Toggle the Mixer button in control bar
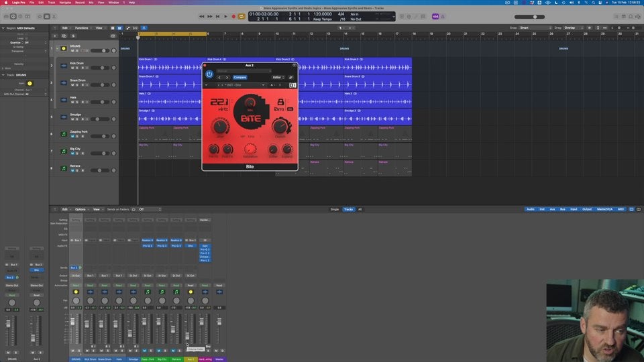This screenshot has width=644, height=362. tap(47, 16)
